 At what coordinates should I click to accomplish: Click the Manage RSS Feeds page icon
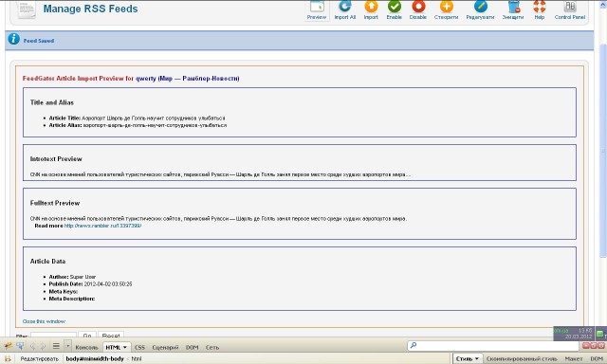(27, 9)
